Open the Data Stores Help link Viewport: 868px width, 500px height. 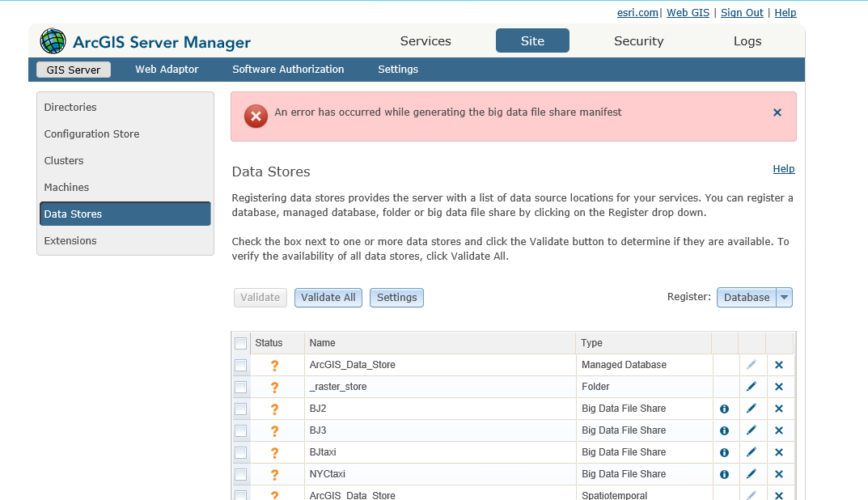[x=783, y=169]
